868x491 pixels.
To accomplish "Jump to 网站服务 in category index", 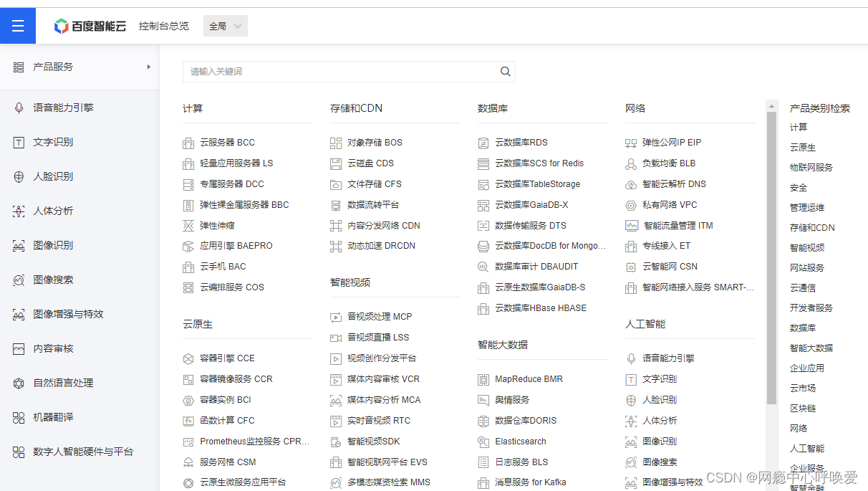I will click(807, 267).
